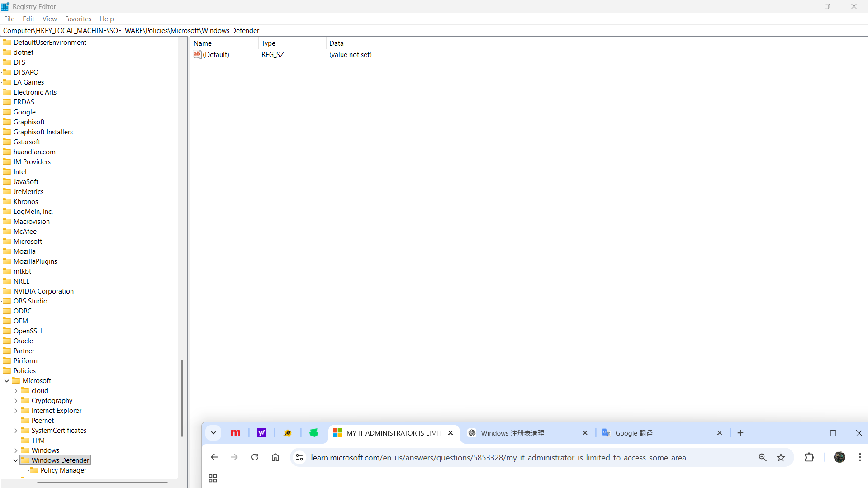
Task: Click the DefaultUserEnvironment folder icon
Action: click(7, 43)
